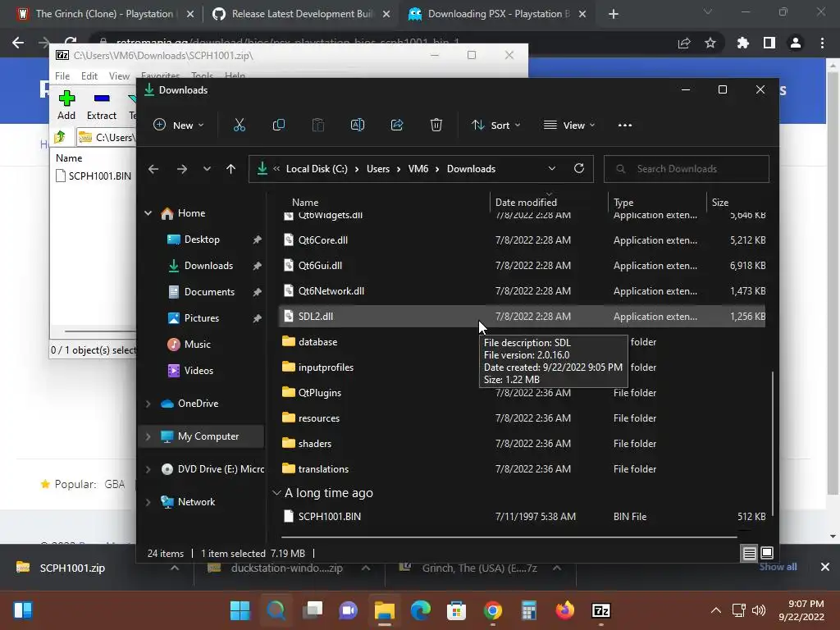Screen dimensions: 840x630
Task: Select SCPH1001.BIN in Downloads list
Action: pyautogui.click(x=523, y=517)
